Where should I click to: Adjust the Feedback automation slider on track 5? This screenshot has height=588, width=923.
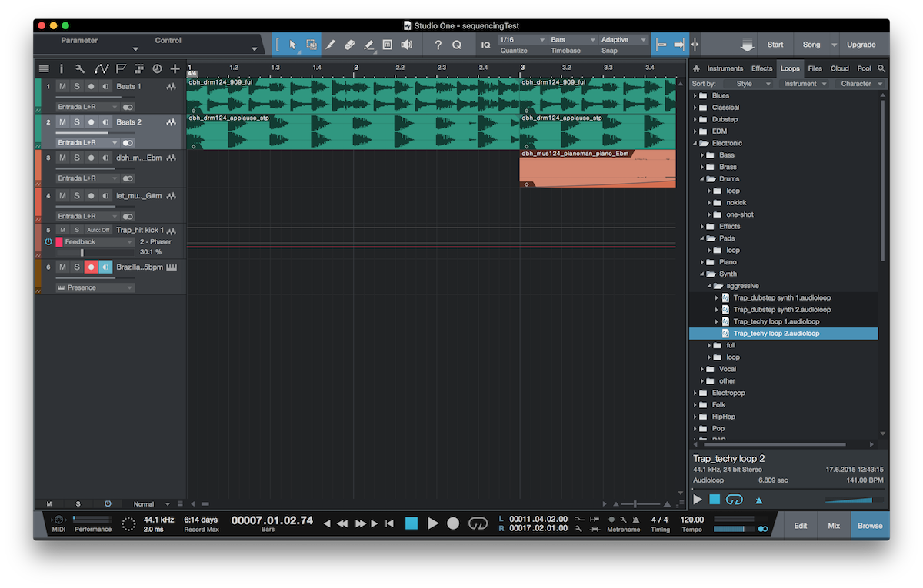(x=82, y=252)
